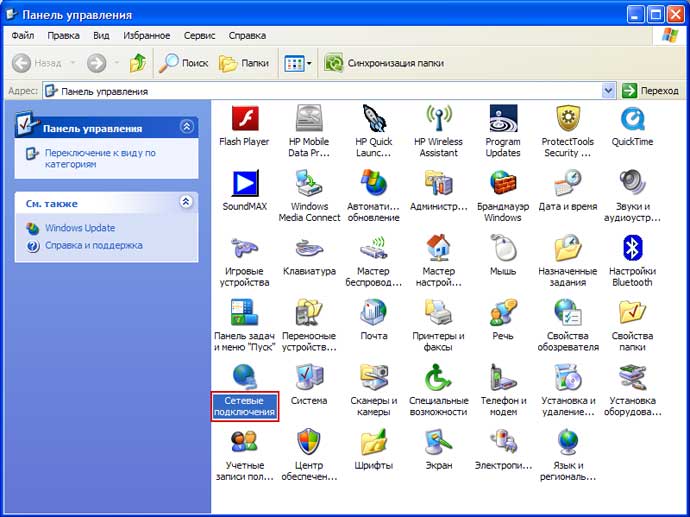Open the Вид menu
Image resolution: width=690 pixels, height=517 pixels.
[101, 36]
